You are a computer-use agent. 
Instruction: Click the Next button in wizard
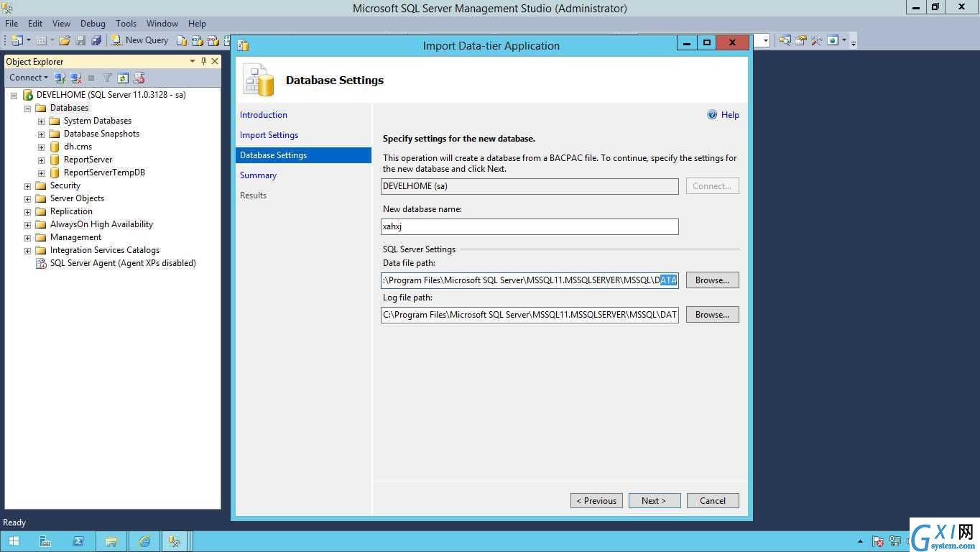655,501
